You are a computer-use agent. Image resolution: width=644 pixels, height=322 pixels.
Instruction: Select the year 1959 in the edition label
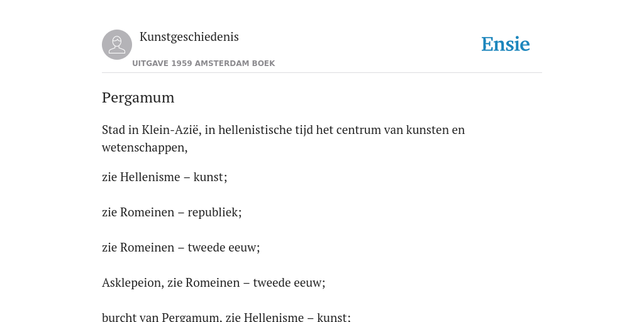point(182,64)
